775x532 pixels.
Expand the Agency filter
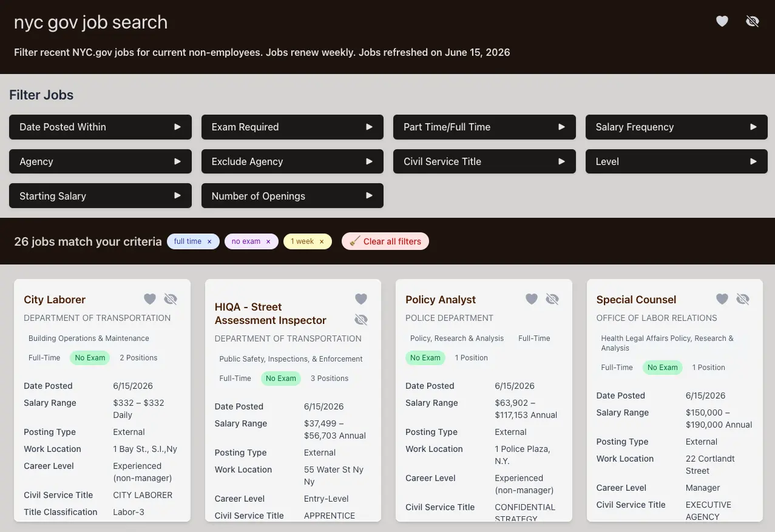point(100,161)
